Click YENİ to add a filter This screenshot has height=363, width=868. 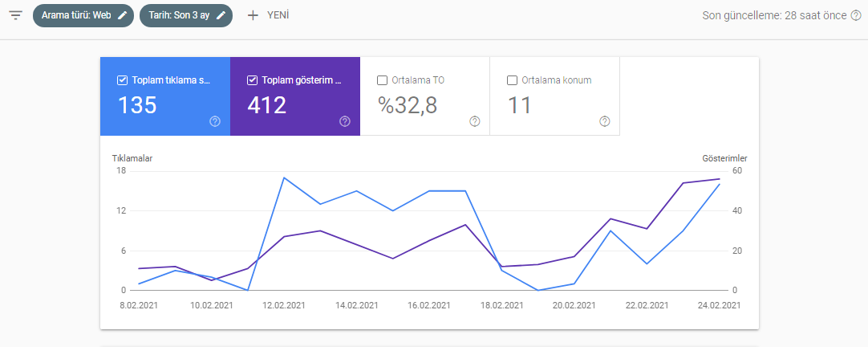pyautogui.click(x=278, y=15)
